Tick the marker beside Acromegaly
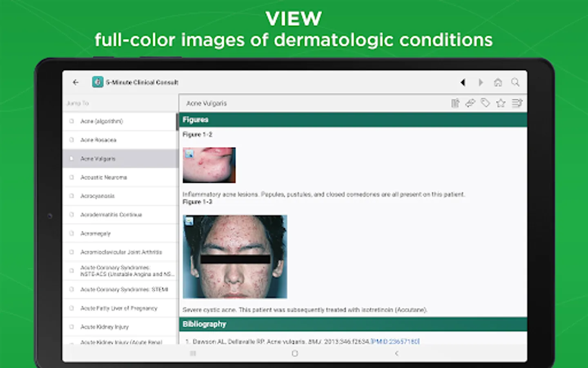This screenshot has width=588, height=368. click(72, 233)
